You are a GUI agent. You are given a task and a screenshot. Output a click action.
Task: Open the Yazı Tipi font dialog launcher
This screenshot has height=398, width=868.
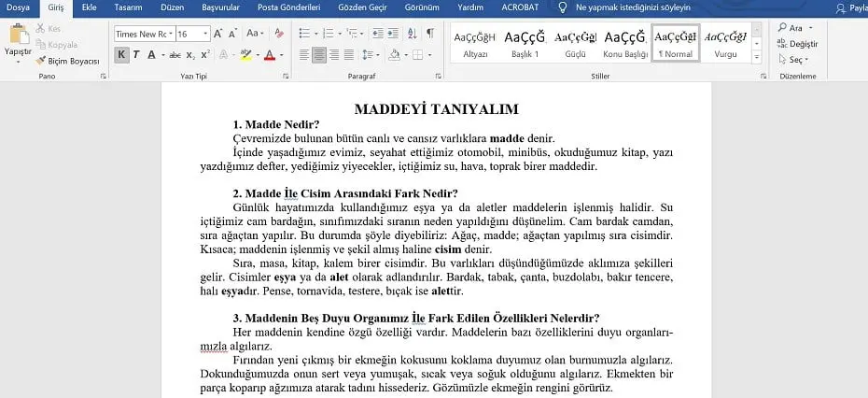[286, 76]
